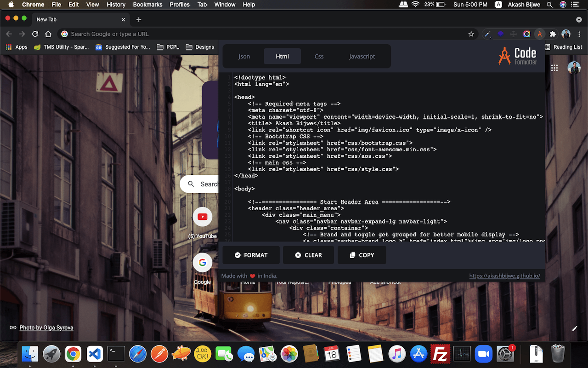The width and height of the screenshot is (588, 368).
Task: Open Finder from the dock
Action: pos(30,354)
